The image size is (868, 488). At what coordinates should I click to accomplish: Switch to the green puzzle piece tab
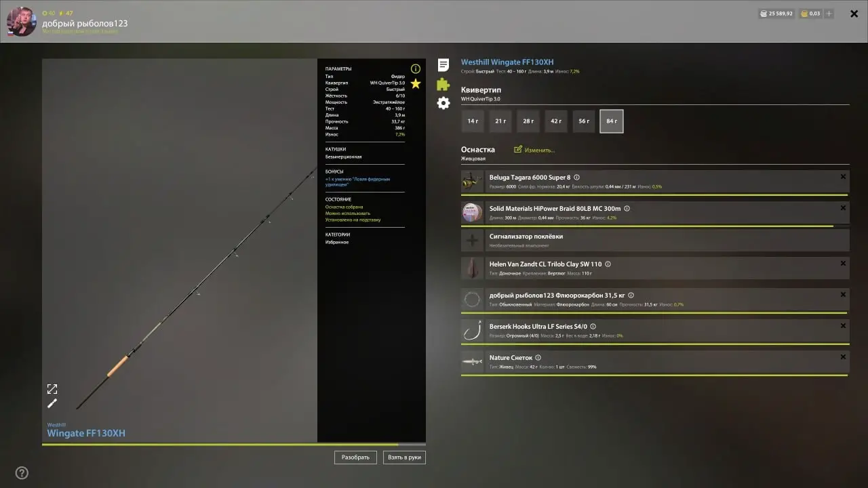(x=443, y=84)
